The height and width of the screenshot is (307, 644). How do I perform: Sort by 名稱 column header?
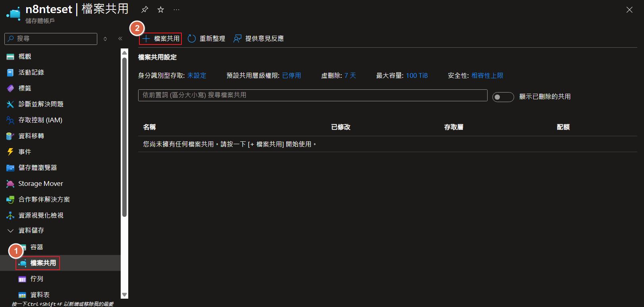(149, 127)
